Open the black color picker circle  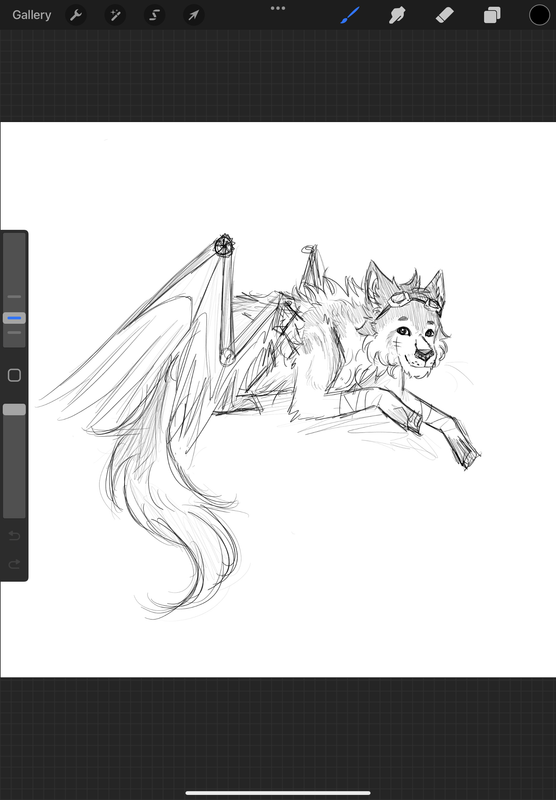(539, 15)
